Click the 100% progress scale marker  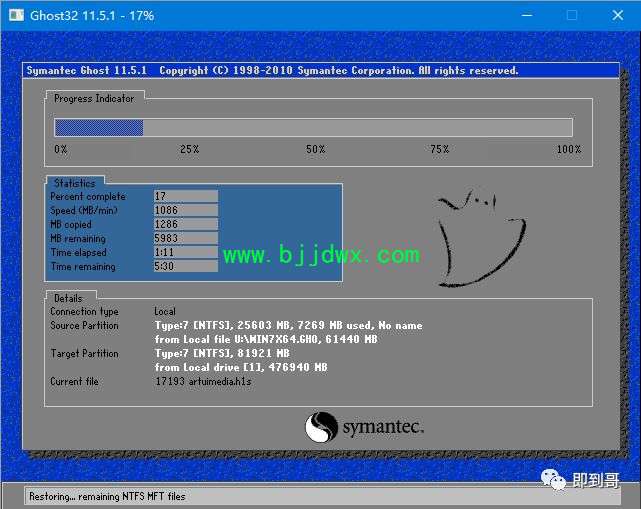[x=569, y=149]
